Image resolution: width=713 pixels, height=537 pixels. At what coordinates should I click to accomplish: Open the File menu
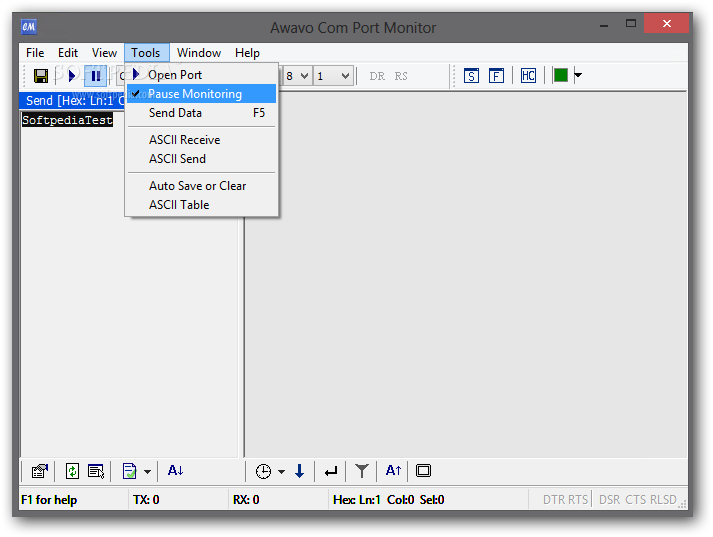(x=35, y=53)
